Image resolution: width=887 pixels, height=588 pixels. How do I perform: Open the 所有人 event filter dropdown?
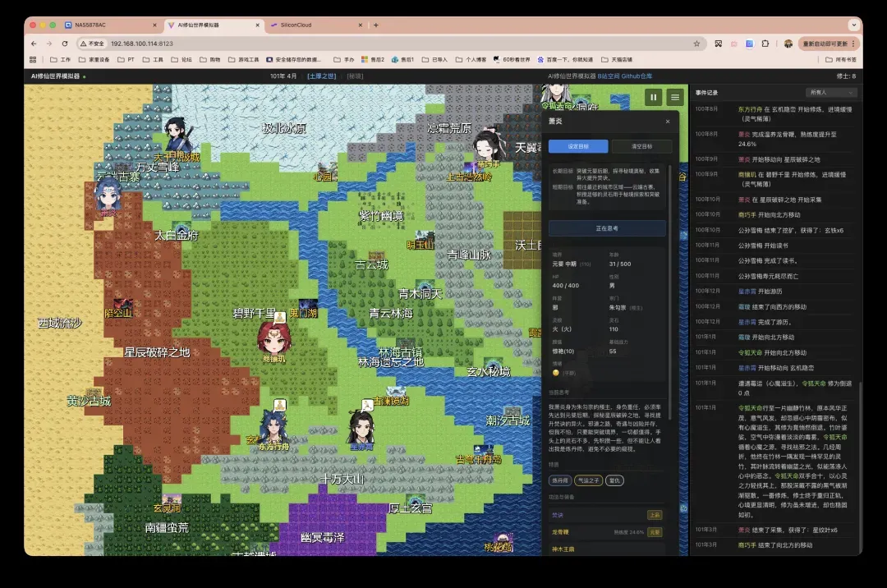(830, 93)
